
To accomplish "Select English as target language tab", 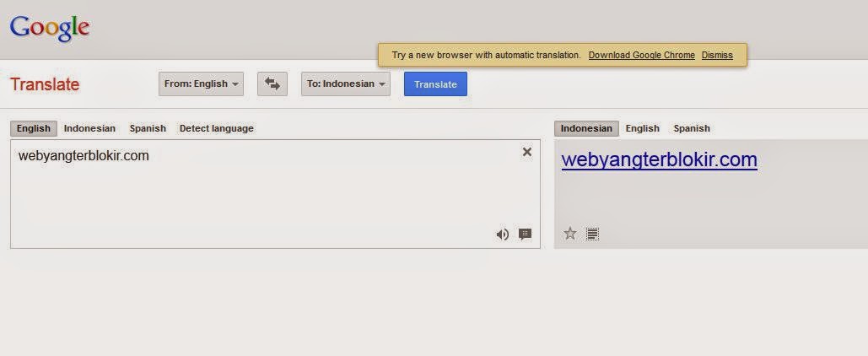I will point(642,128).
